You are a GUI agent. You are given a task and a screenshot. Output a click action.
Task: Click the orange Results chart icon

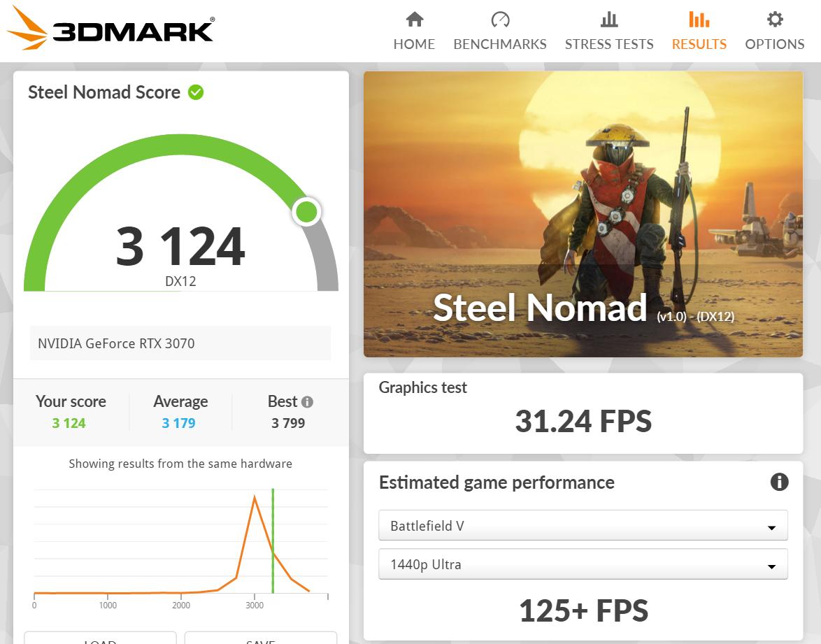pyautogui.click(x=699, y=20)
